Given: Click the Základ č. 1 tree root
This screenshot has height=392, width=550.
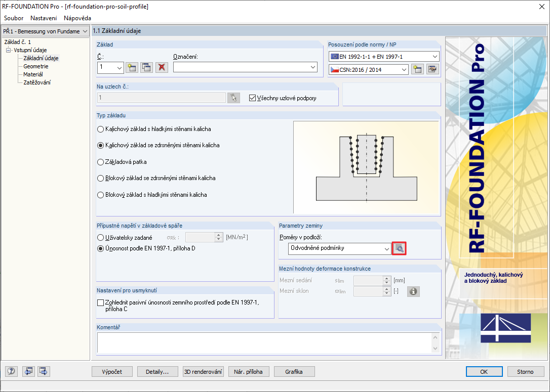Looking at the screenshot, I should coord(18,41).
